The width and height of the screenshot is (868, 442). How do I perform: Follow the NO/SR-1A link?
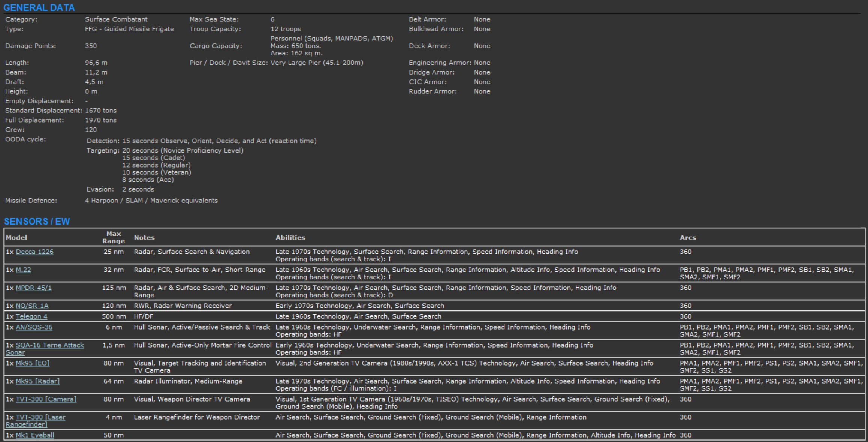pyautogui.click(x=32, y=306)
